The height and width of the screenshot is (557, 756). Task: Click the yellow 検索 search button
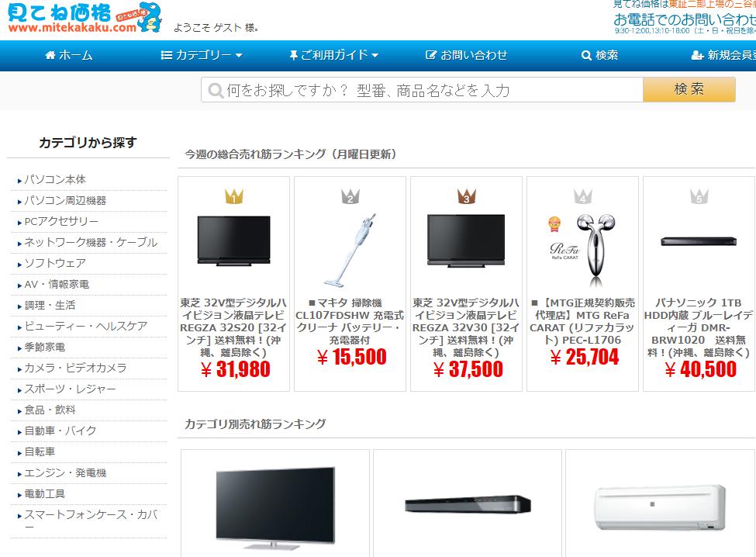[689, 89]
